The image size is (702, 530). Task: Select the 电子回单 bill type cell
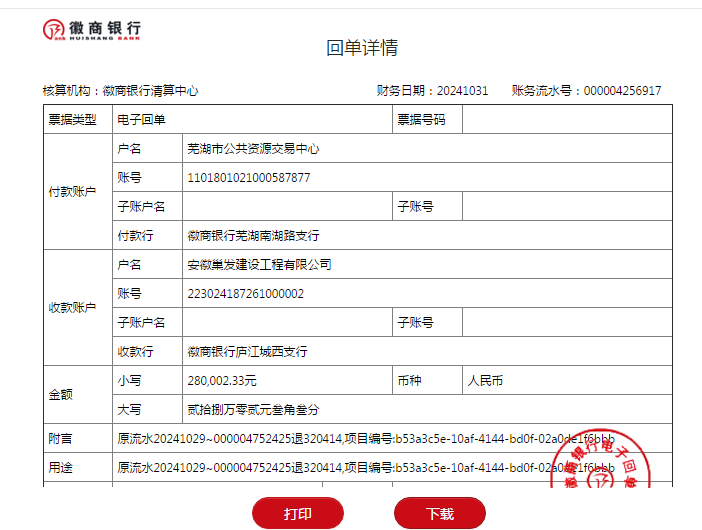[142, 120]
